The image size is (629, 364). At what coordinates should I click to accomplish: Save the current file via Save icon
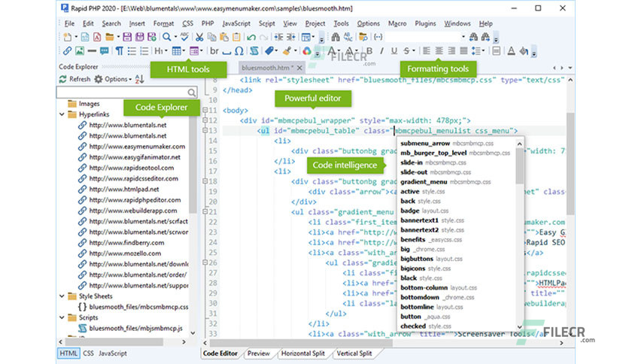[127, 38]
